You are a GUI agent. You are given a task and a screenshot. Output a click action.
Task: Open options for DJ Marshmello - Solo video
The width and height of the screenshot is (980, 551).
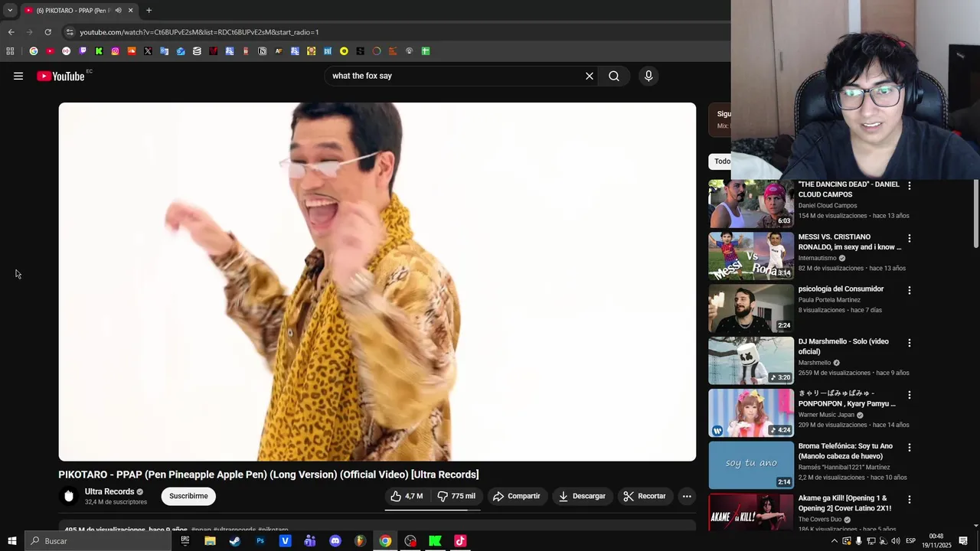(x=910, y=343)
